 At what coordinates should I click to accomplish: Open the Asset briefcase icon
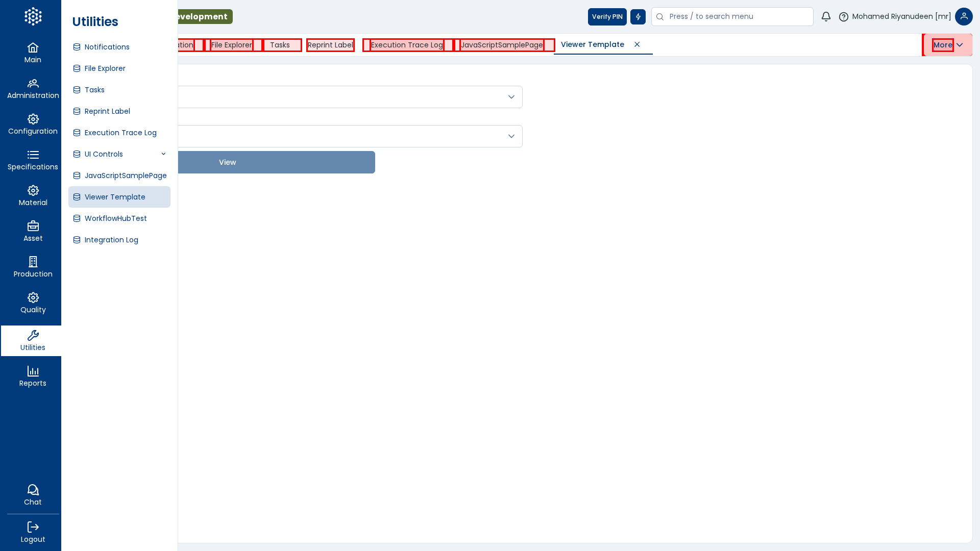33,232
